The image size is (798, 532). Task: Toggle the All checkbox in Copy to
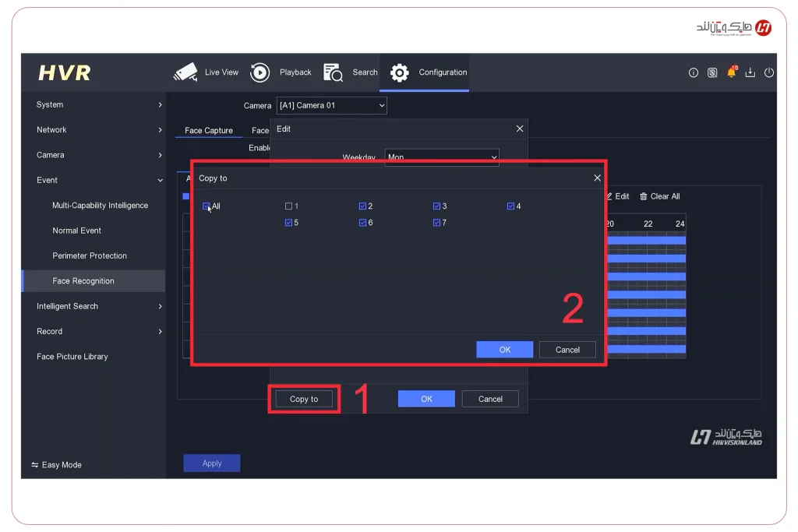207,206
